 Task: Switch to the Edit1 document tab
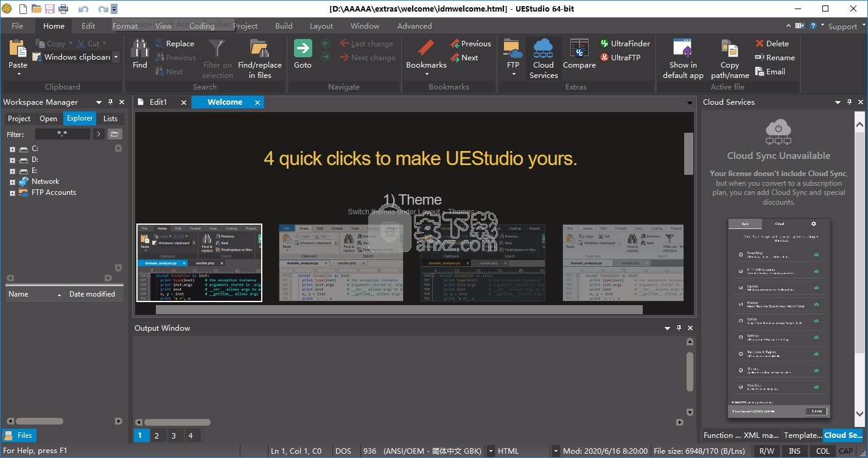158,102
